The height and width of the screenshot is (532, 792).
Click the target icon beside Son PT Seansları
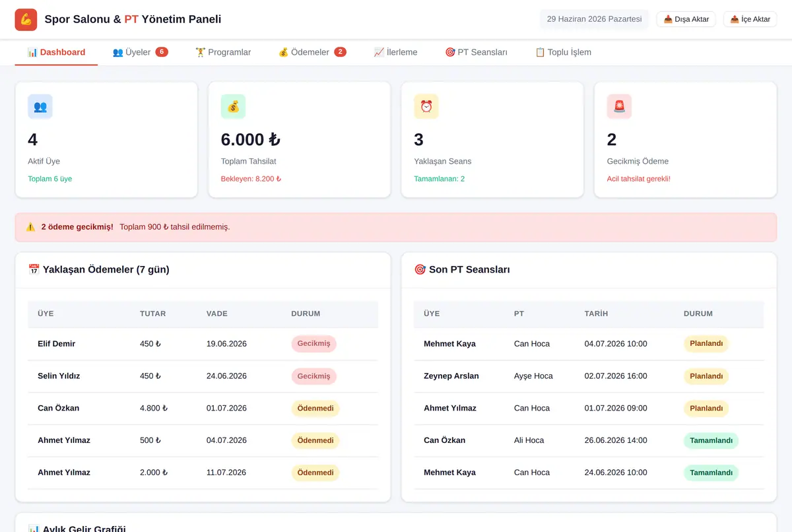pyautogui.click(x=420, y=269)
